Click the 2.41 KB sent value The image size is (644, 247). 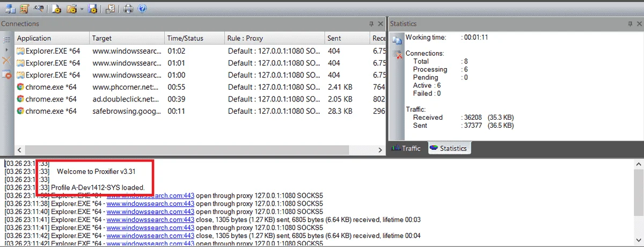(340, 87)
